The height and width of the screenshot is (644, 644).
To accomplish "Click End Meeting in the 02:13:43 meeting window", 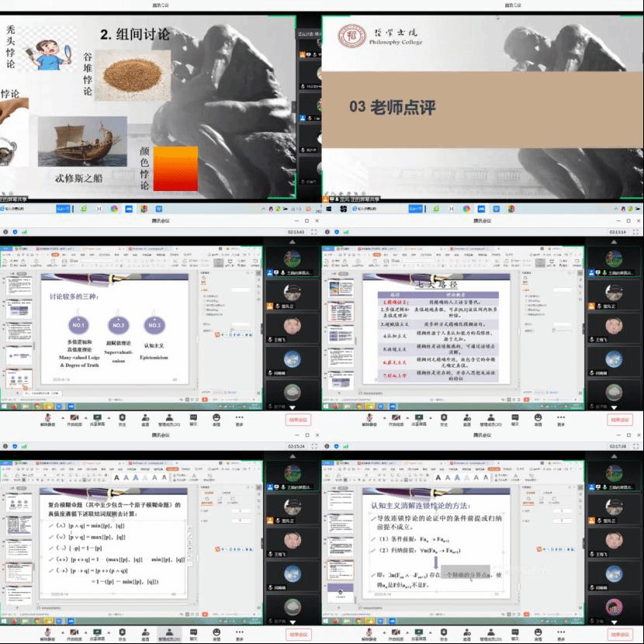I will [298, 420].
